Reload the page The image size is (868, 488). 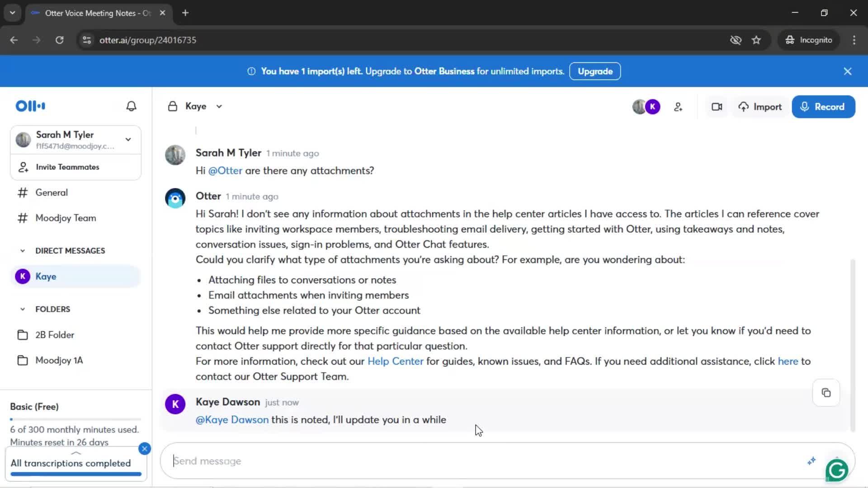point(60,40)
